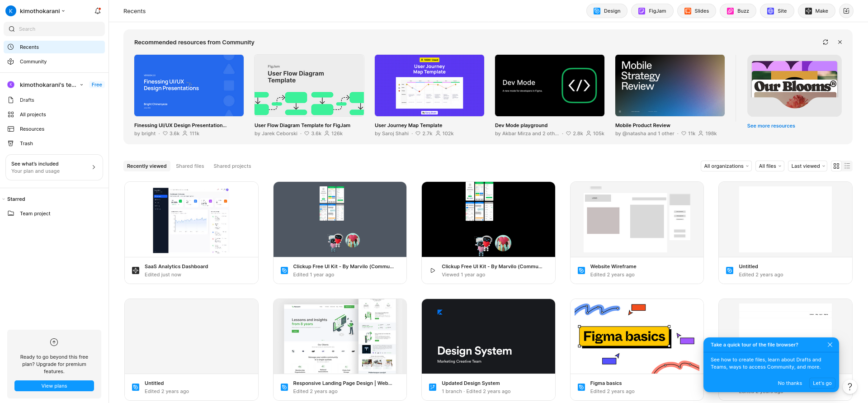
Task: Click the Free plan badge
Action: [x=97, y=85]
